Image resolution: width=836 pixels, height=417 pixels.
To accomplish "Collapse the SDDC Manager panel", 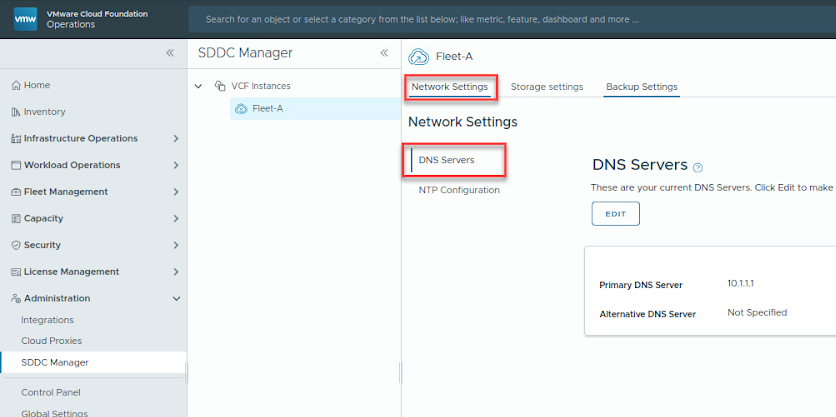I will (384, 53).
